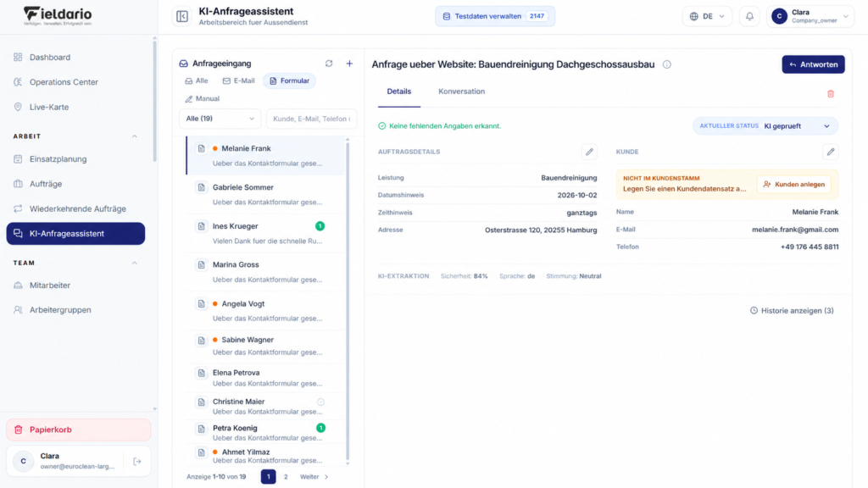The width and height of the screenshot is (868, 488).
Task: Click the email melanie.frank@gmail.com
Action: 795,230
